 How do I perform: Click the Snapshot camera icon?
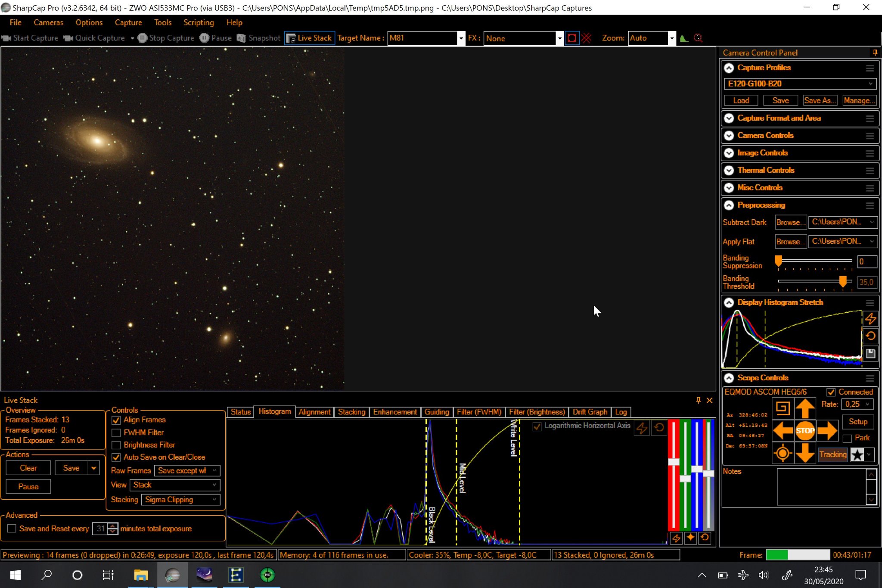coord(241,38)
